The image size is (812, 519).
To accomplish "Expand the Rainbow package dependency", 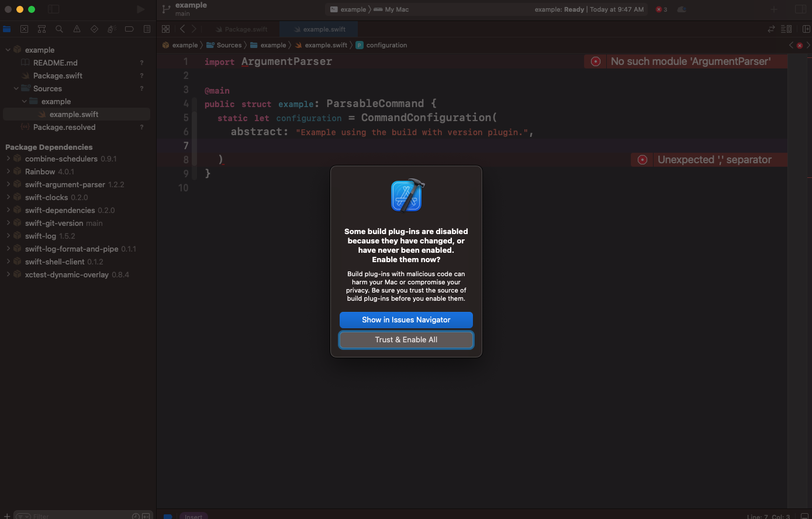I will (8, 171).
